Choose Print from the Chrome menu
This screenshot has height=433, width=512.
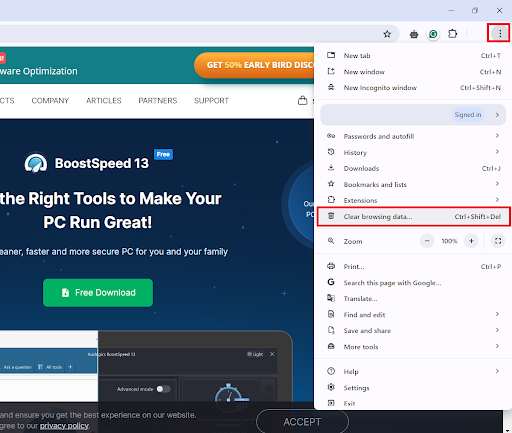tap(413, 267)
